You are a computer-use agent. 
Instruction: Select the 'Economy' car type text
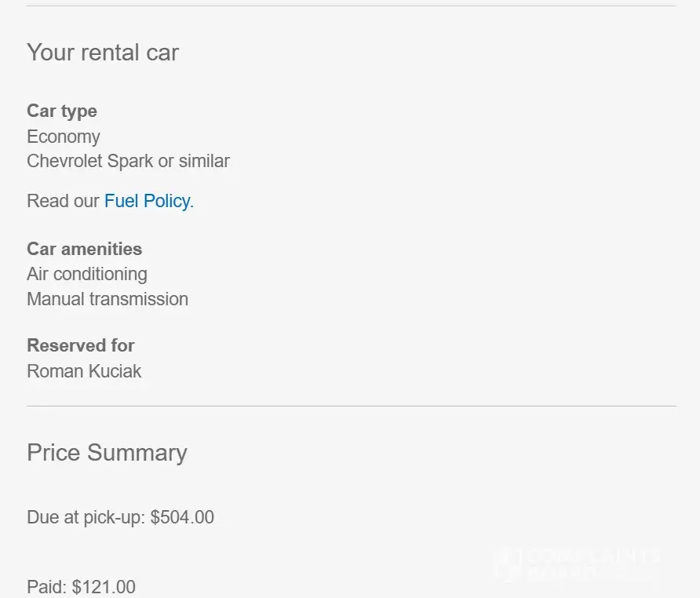[x=64, y=137]
